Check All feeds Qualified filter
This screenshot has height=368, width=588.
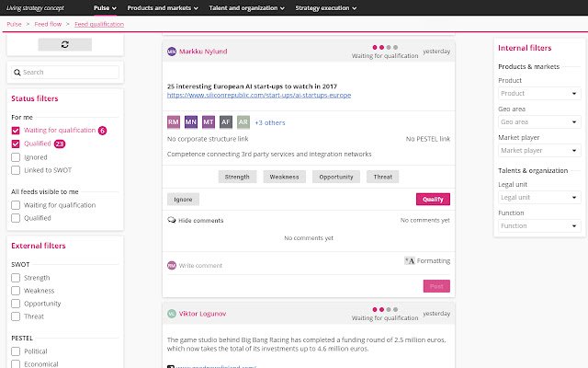point(16,218)
